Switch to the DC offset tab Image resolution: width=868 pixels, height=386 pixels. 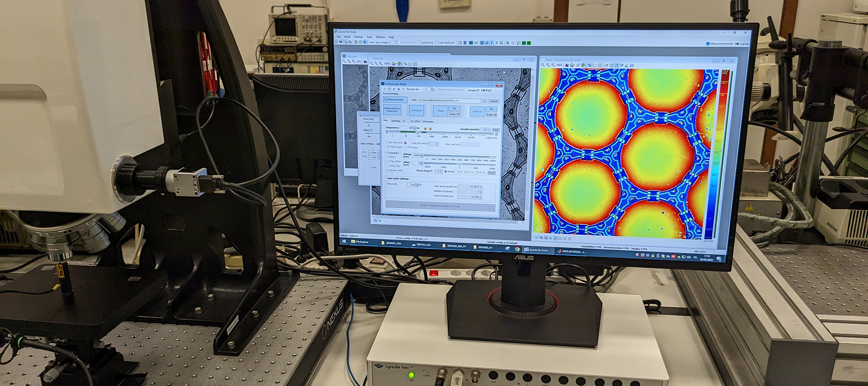click(x=415, y=121)
